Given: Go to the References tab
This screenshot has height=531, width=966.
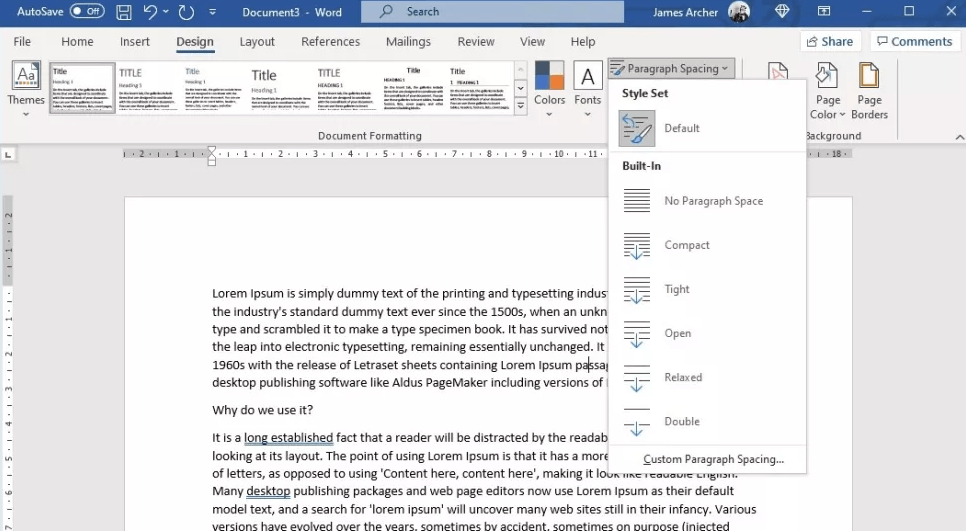Looking at the screenshot, I should click(x=330, y=41).
